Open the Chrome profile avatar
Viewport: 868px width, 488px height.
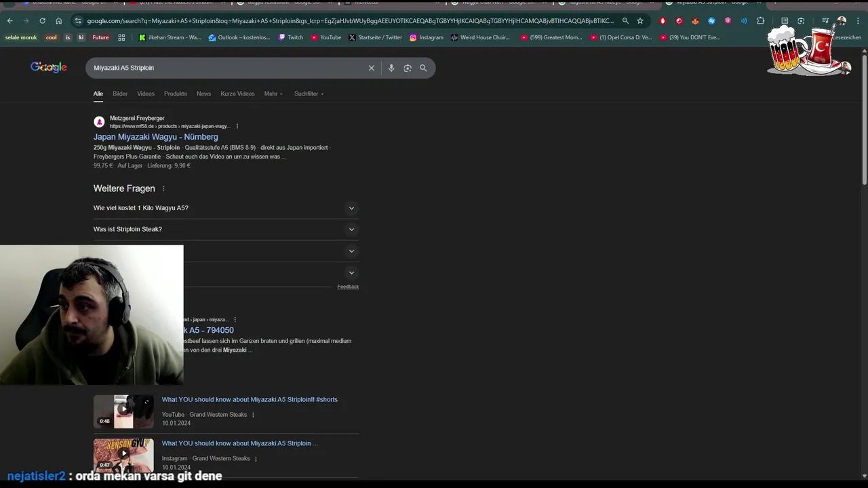pos(842,21)
